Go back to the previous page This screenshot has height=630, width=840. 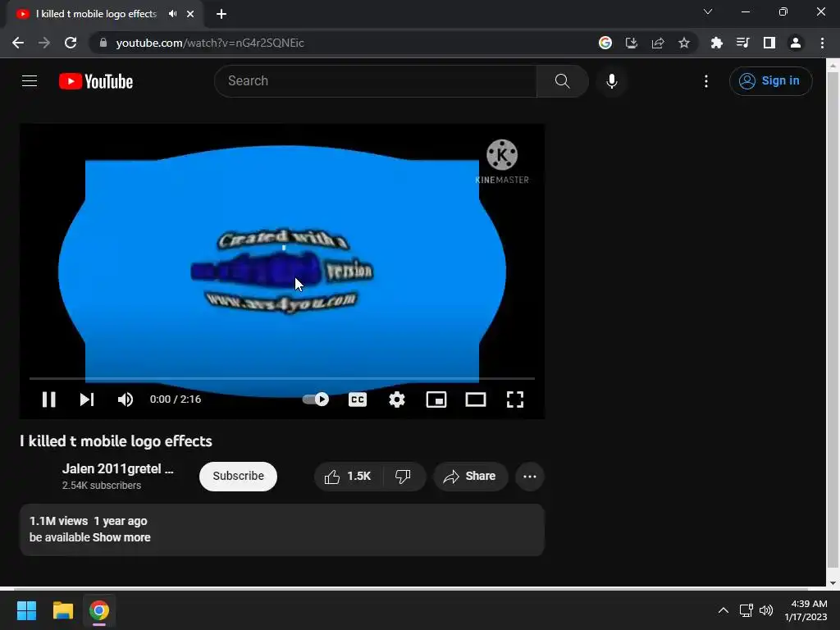tap(18, 43)
